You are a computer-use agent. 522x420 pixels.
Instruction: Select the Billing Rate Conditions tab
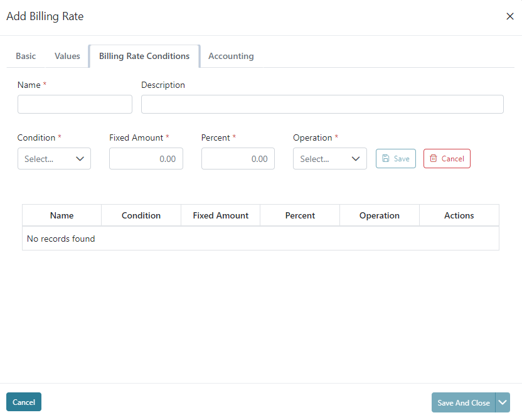click(144, 56)
